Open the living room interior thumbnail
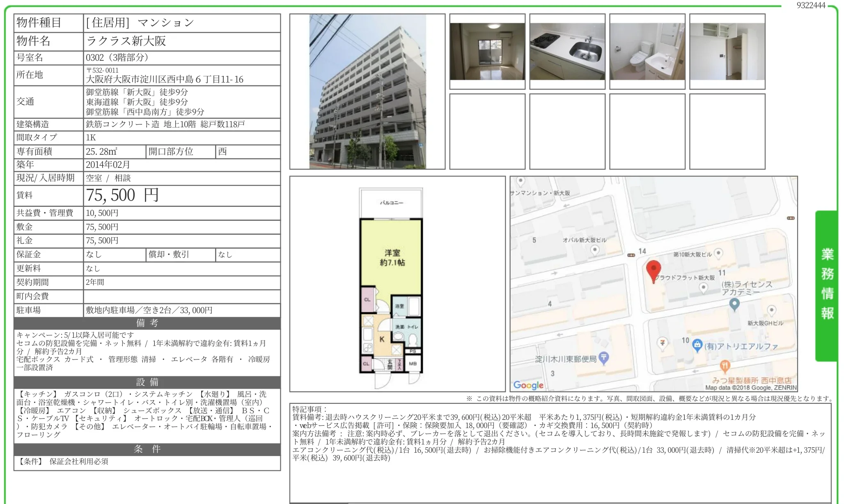This screenshot has height=504, width=844. [487, 51]
